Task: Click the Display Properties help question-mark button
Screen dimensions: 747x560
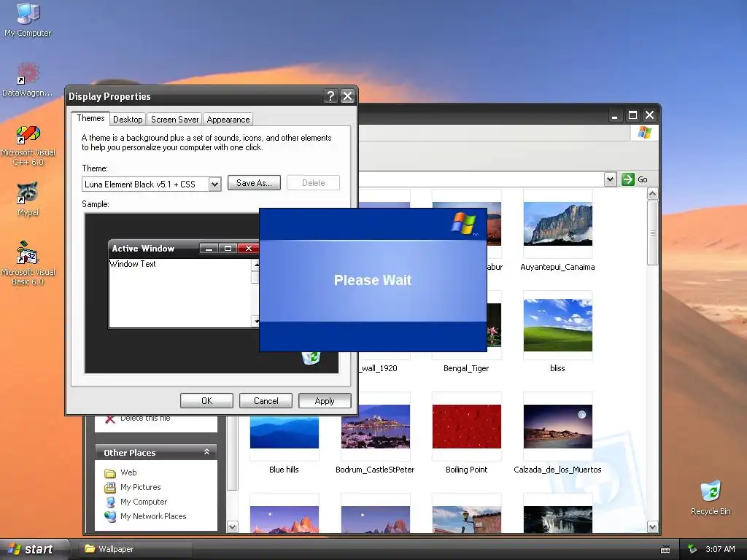Action: 330,96
